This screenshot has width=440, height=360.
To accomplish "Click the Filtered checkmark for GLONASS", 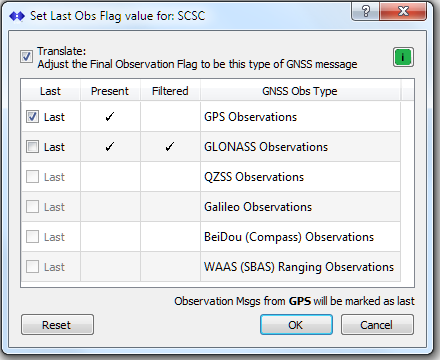I will click(x=170, y=147).
